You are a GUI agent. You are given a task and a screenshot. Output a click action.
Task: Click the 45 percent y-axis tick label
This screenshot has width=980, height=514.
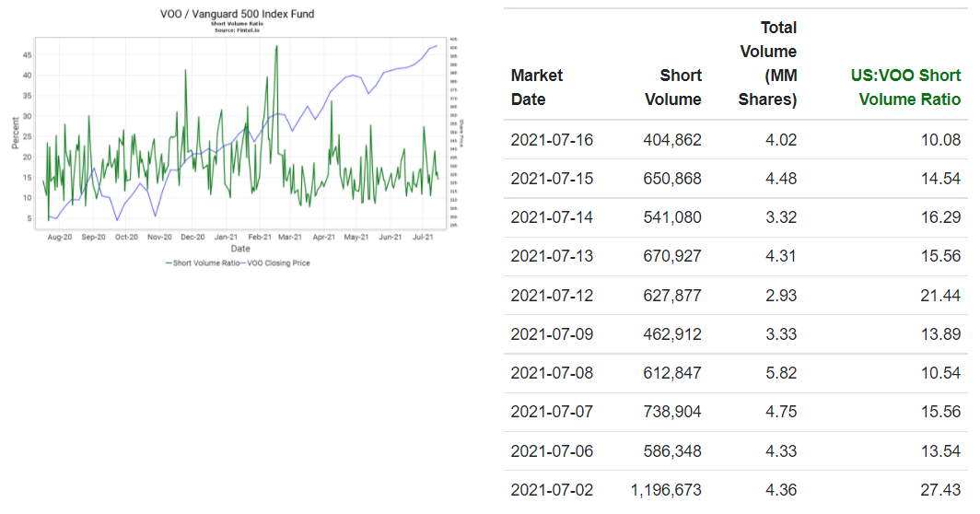click(x=27, y=55)
